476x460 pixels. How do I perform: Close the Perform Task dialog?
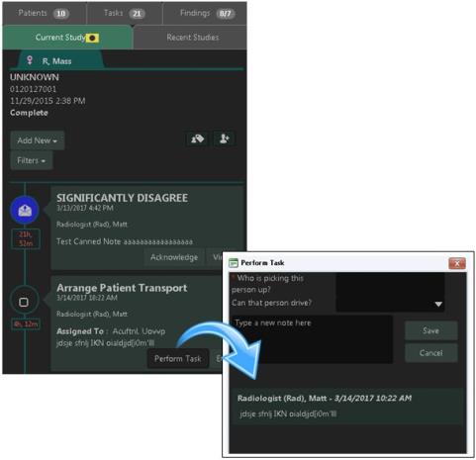click(x=457, y=263)
